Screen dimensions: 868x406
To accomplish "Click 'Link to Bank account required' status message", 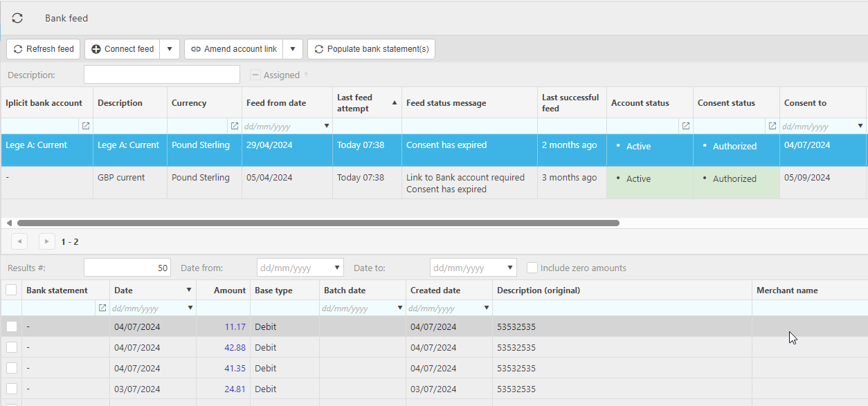I will pos(465,178).
